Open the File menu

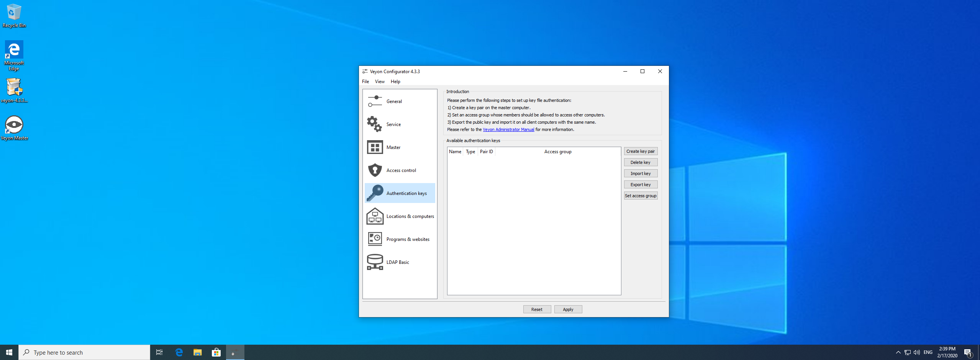(x=365, y=82)
